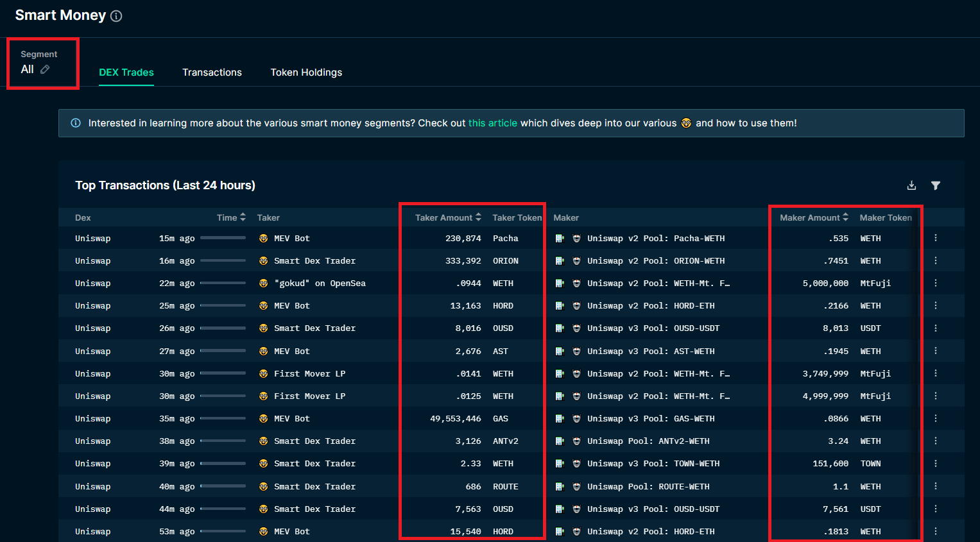Click the emoji icon beside "gokud" on OpenSea
The height and width of the screenshot is (542, 980).
[x=263, y=283]
